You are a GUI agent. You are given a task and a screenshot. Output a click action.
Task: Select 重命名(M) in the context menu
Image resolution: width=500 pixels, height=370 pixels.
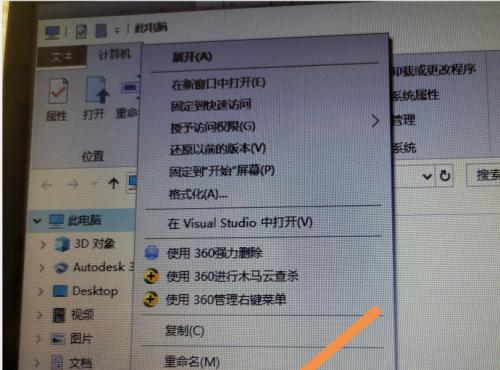192,361
